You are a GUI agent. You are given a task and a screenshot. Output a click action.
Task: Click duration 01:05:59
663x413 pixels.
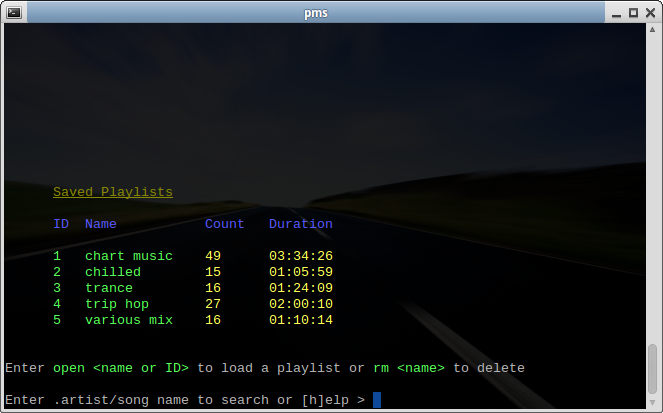[301, 272]
